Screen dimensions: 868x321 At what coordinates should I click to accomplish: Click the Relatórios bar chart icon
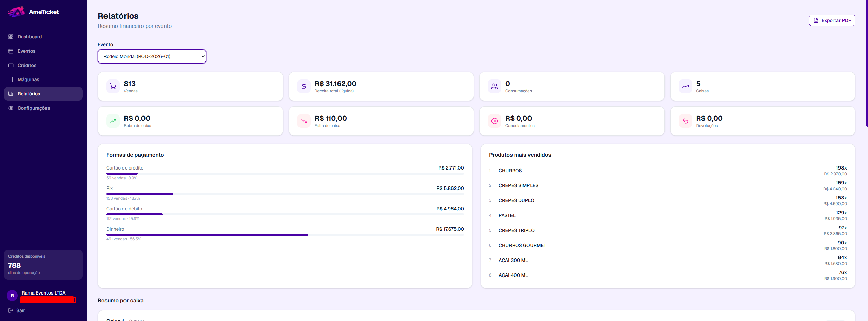pos(11,94)
